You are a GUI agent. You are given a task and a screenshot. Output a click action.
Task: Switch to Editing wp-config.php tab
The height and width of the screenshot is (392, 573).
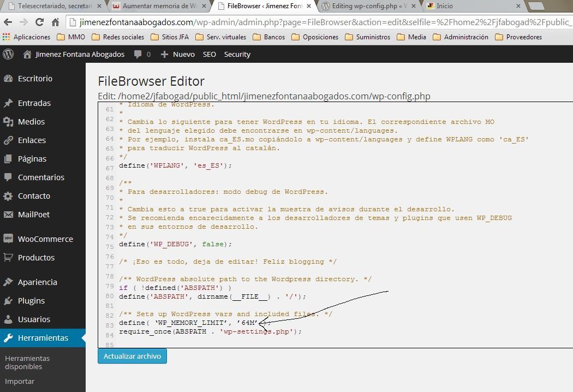coord(369,6)
